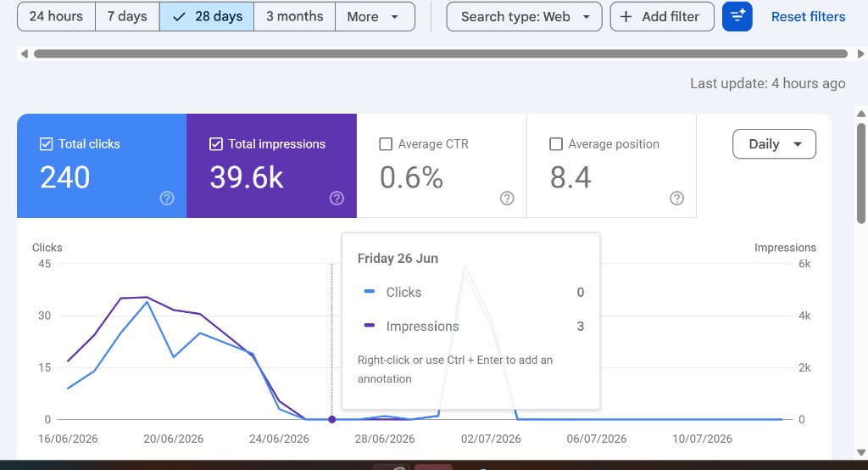The image size is (868, 470).
Task: Click the Average position value 8.4
Action: 570,178
